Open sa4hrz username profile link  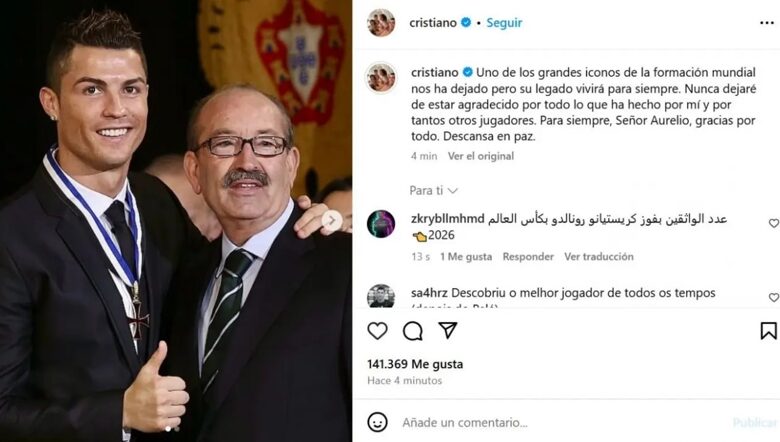click(429, 293)
